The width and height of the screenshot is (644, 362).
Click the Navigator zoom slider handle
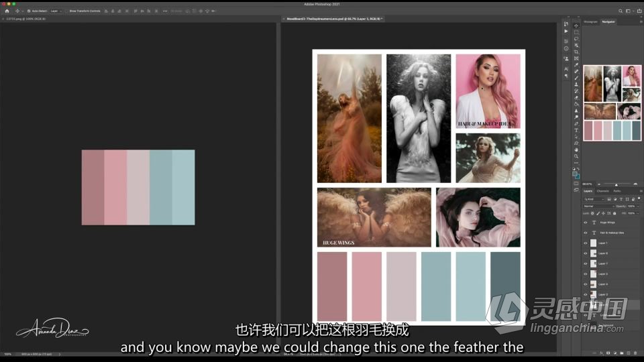[x=616, y=184]
